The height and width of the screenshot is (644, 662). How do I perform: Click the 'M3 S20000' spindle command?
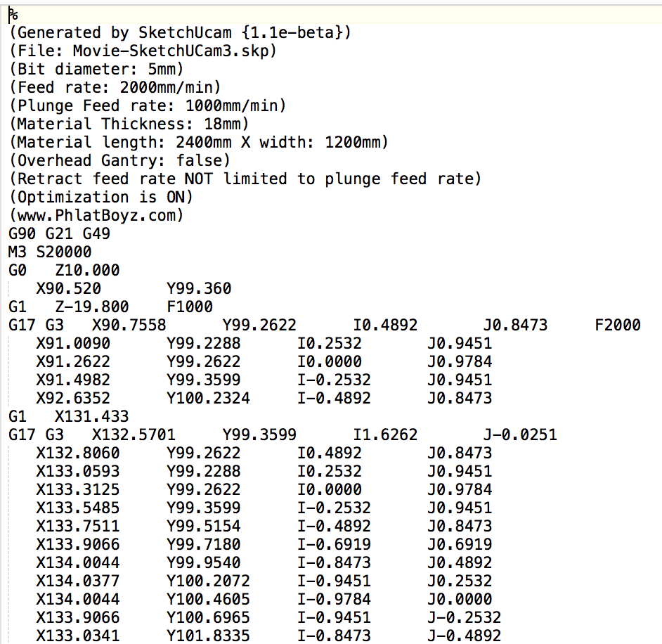(49, 252)
